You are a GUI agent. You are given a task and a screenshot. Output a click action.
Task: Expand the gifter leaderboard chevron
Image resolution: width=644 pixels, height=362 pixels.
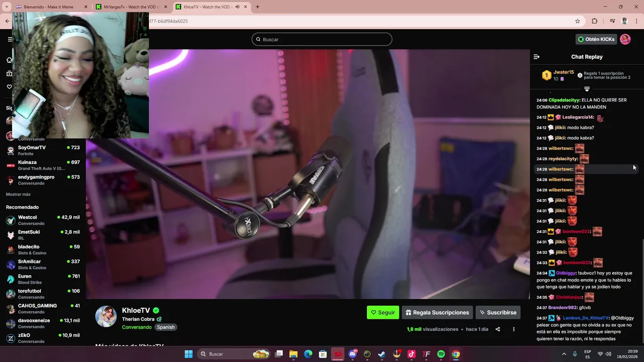click(x=587, y=89)
